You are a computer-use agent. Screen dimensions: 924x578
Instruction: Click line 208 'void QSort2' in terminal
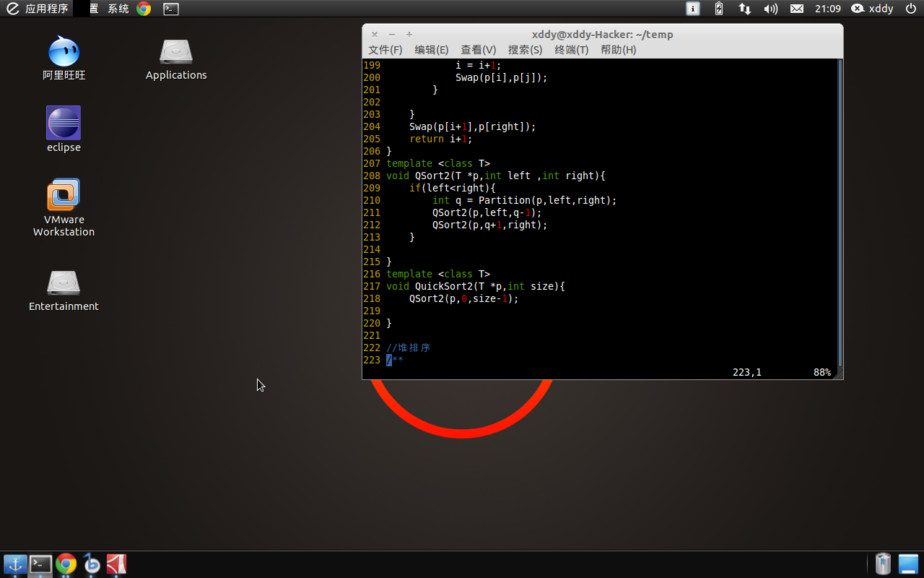[496, 176]
